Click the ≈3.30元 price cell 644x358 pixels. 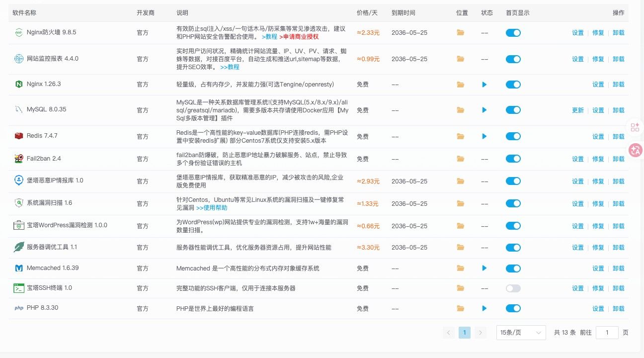(368, 248)
